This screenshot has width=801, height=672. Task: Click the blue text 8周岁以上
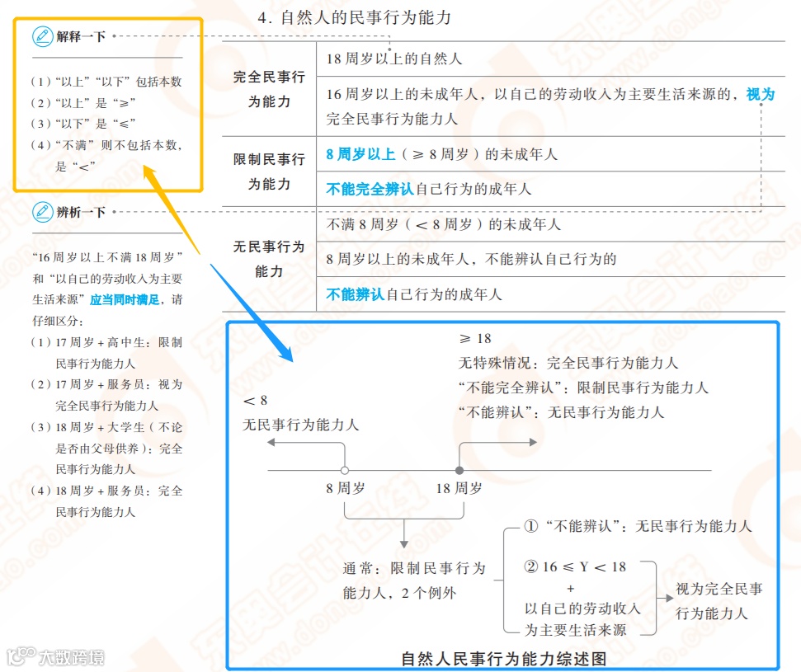(360, 154)
